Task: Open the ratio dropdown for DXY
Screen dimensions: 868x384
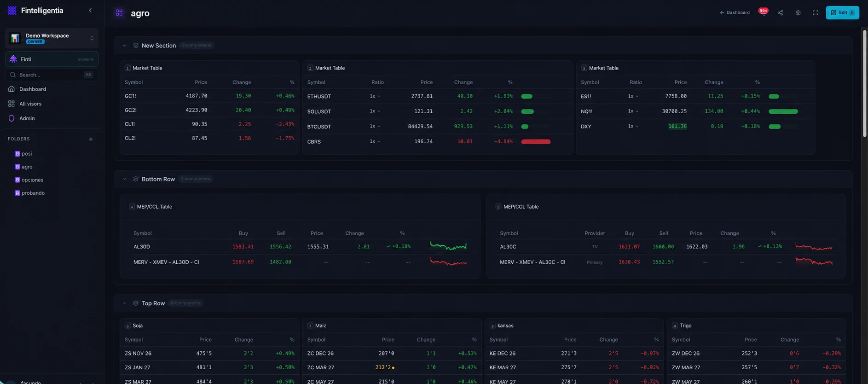Action: 633,127
